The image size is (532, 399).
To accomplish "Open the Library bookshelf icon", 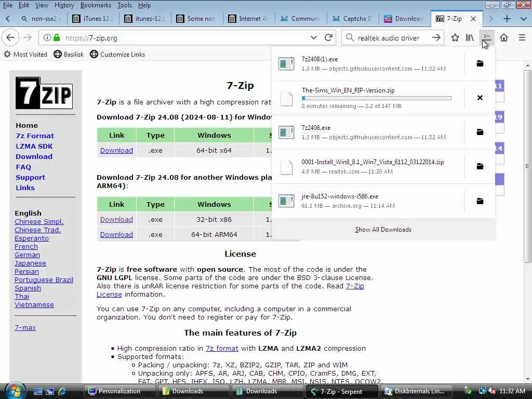I will point(470,37).
